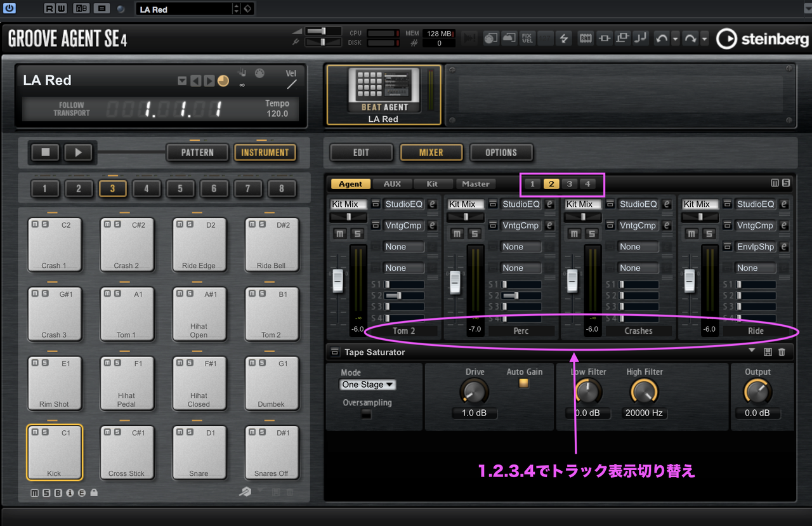Click the orange pie load indicator icon
Image resolution: width=812 pixels, height=526 pixels.
pyautogui.click(x=223, y=81)
